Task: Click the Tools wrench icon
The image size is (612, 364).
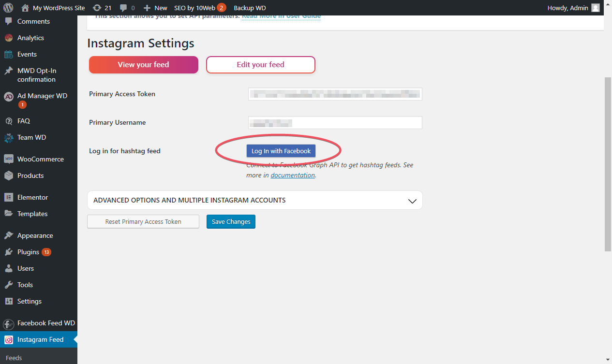Action: pos(8,285)
